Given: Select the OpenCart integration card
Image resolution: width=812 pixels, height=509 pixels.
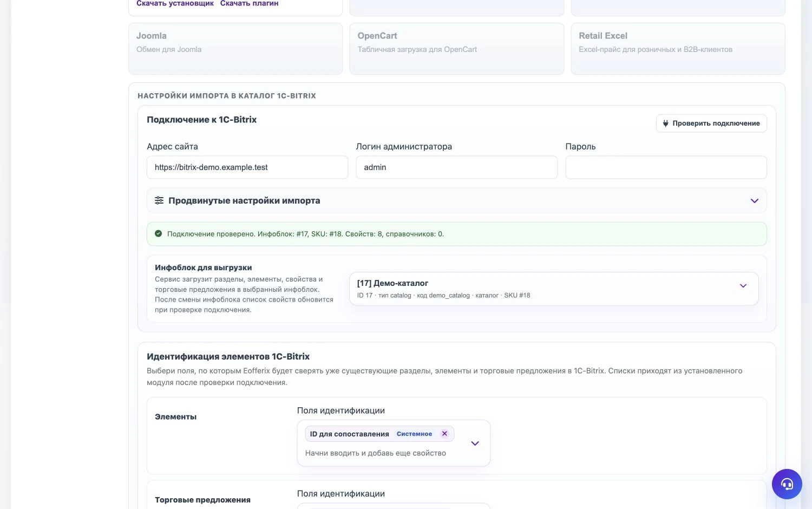Looking at the screenshot, I should (456, 49).
